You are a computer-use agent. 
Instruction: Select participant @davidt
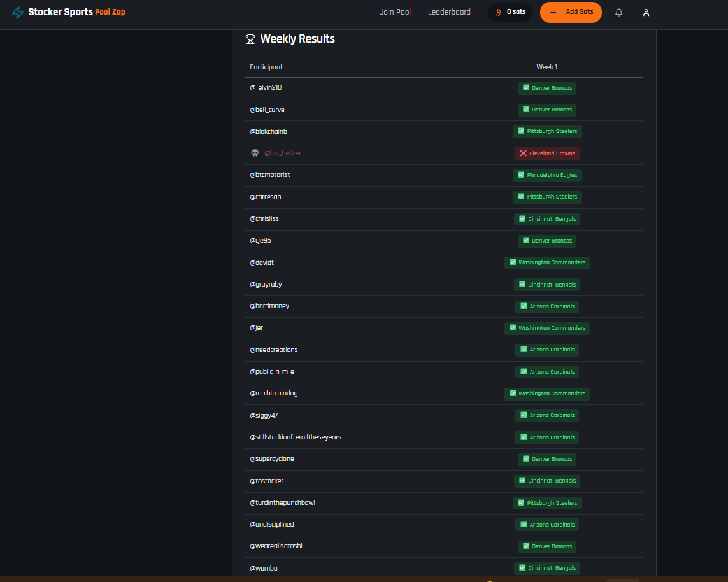262,263
